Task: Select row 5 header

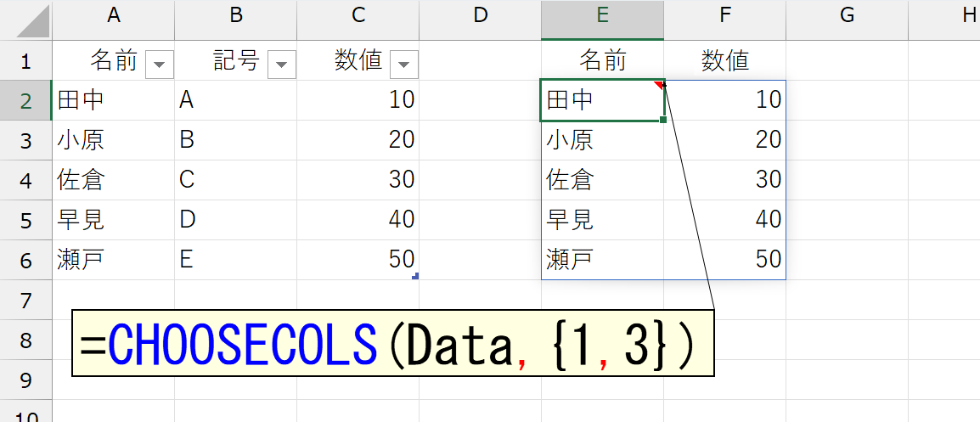Action: [x=26, y=220]
